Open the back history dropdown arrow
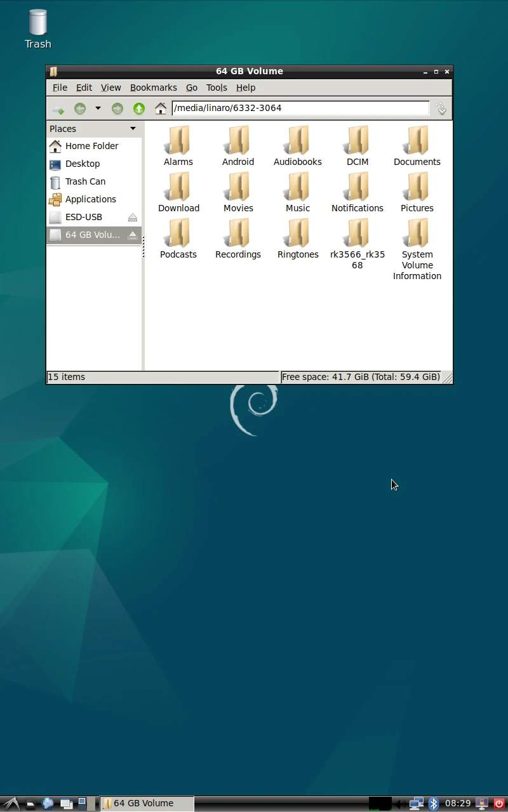Screen dimensions: 508x812 [98, 108]
